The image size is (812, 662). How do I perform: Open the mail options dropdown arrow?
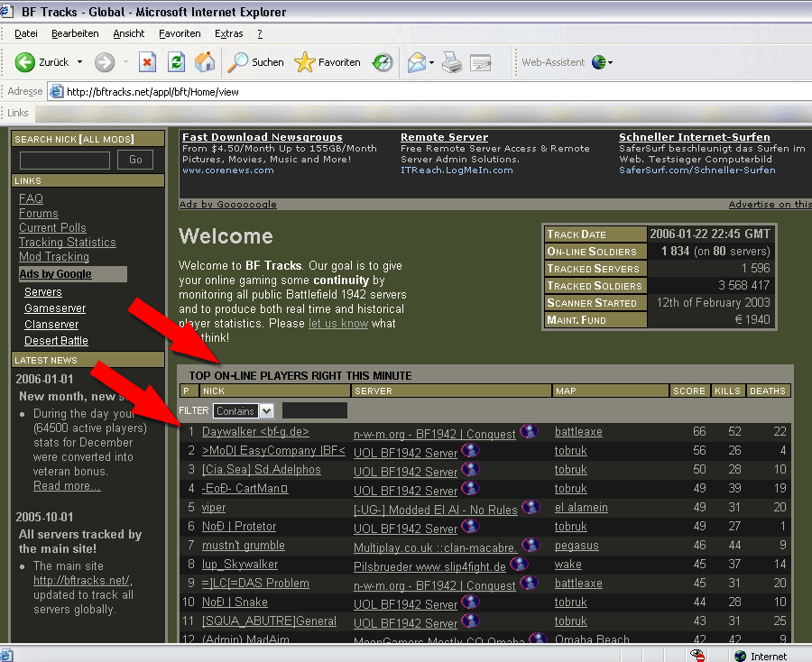(431, 62)
